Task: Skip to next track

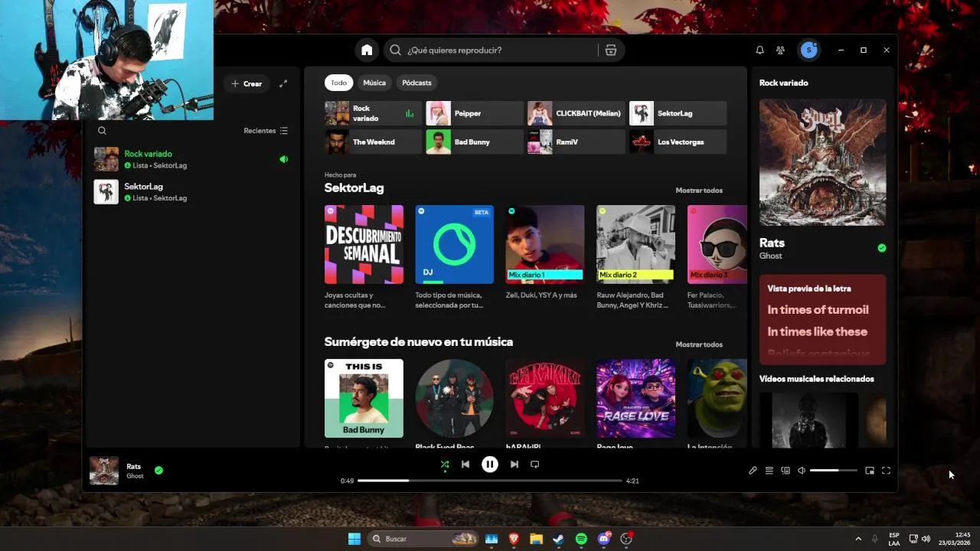Action: point(514,465)
